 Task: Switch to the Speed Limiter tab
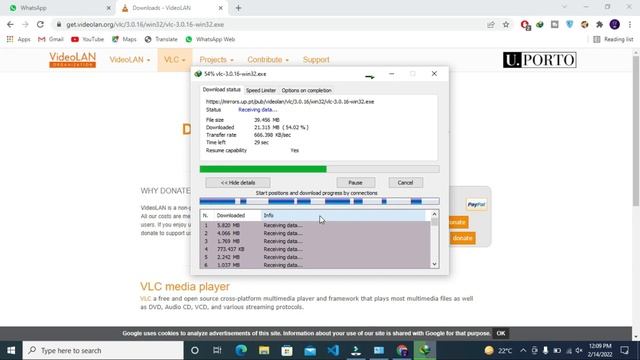tap(261, 90)
